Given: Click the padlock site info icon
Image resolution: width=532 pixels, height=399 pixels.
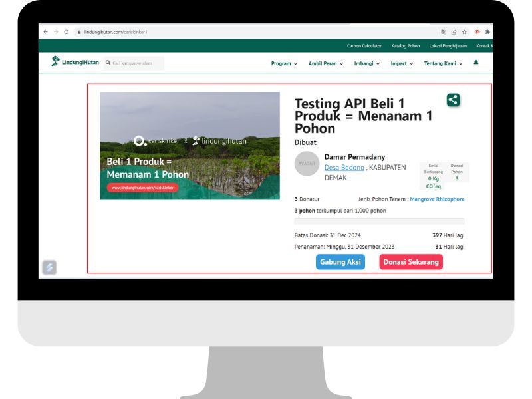Looking at the screenshot, I should click(79, 32).
